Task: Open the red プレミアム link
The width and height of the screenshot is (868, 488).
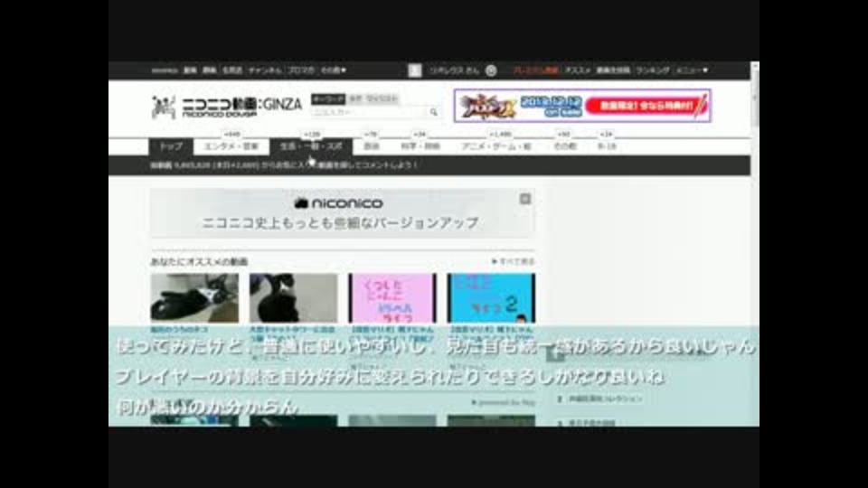Action: point(535,70)
